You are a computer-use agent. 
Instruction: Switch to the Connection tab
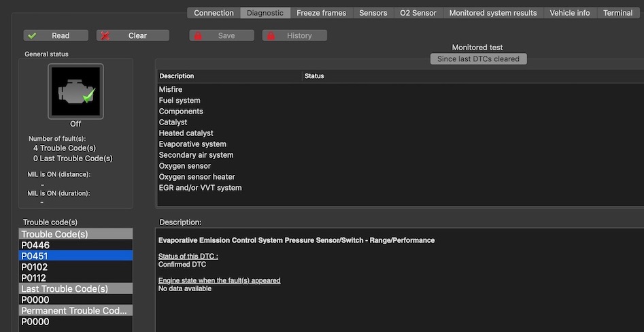tap(214, 13)
